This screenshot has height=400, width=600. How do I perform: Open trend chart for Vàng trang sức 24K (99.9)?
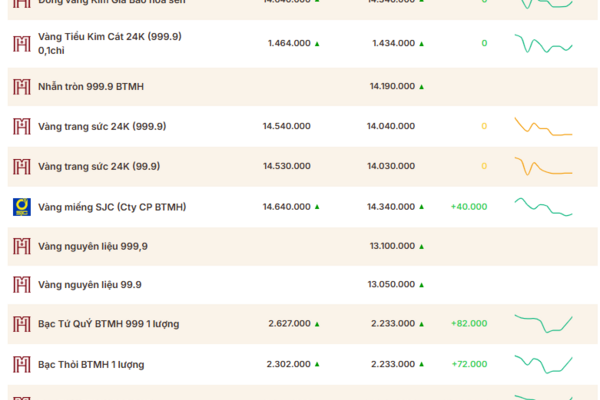(x=543, y=166)
